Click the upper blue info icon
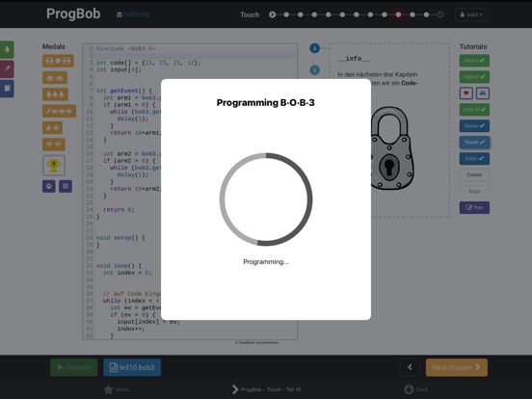The height and width of the screenshot is (399, 532). (314, 48)
